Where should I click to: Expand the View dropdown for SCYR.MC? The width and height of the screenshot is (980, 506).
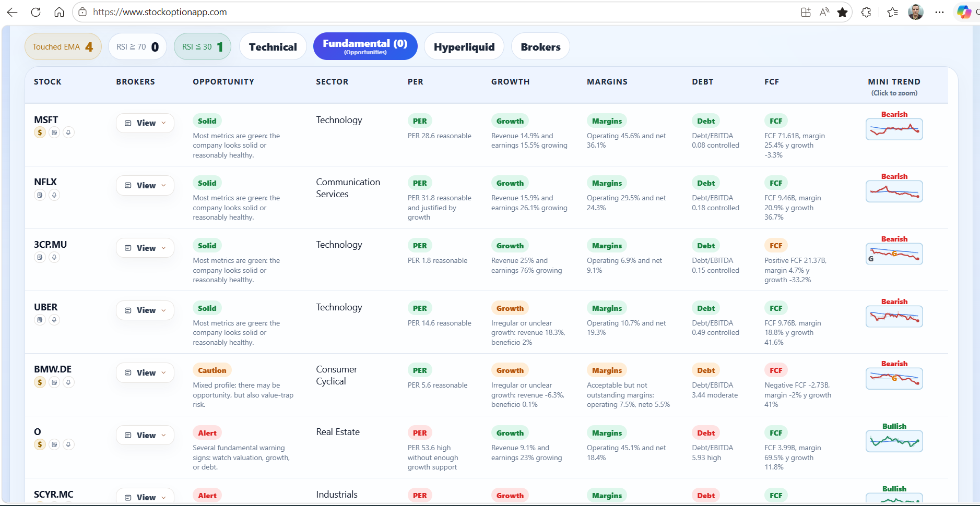145,497
